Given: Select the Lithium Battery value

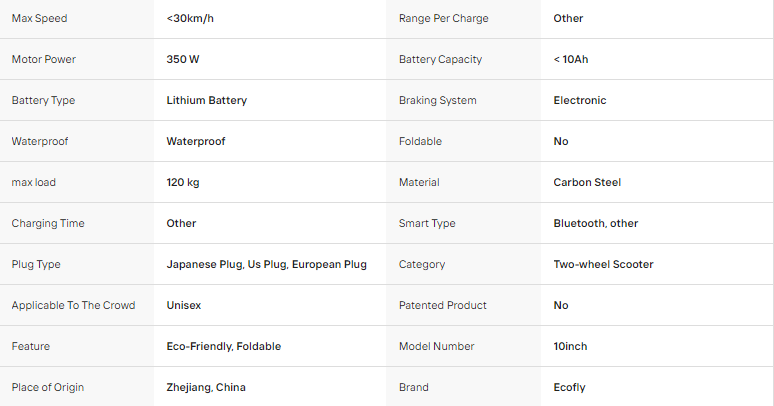Looking at the screenshot, I should pos(206,100).
